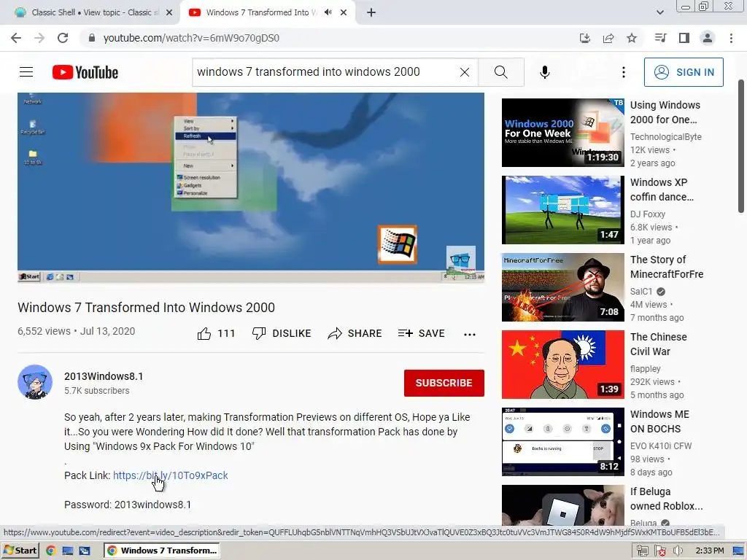Image resolution: width=747 pixels, height=560 pixels.
Task: Go back to the previous page
Action: click(x=16, y=38)
